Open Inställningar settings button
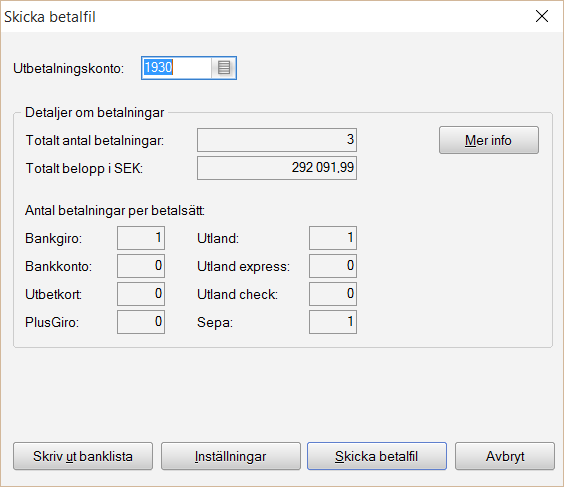This screenshot has width=564, height=487. 231,456
